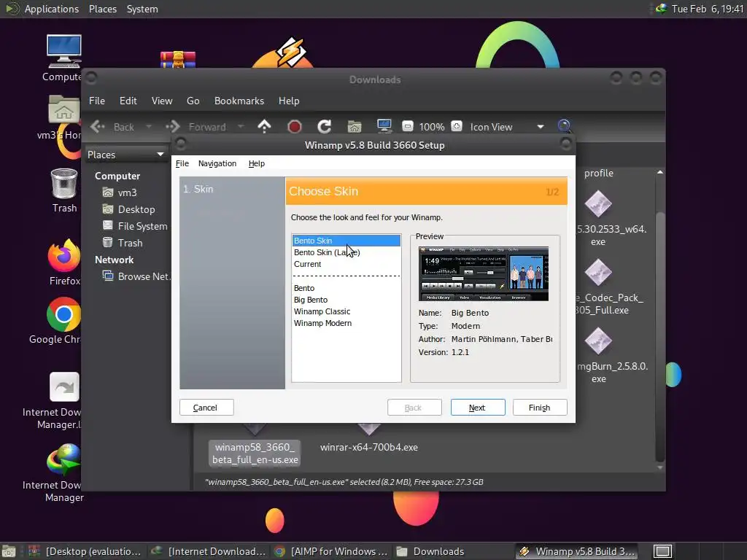Select winrar-x64-700b4.exe file
Viewport: 747px width, 560px height.
click(368, 447)
